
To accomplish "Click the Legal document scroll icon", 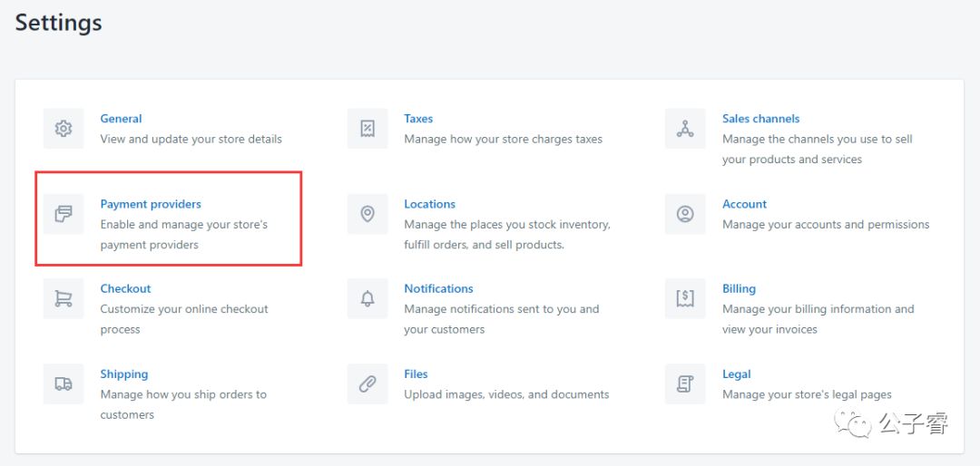I will (685, 383).
